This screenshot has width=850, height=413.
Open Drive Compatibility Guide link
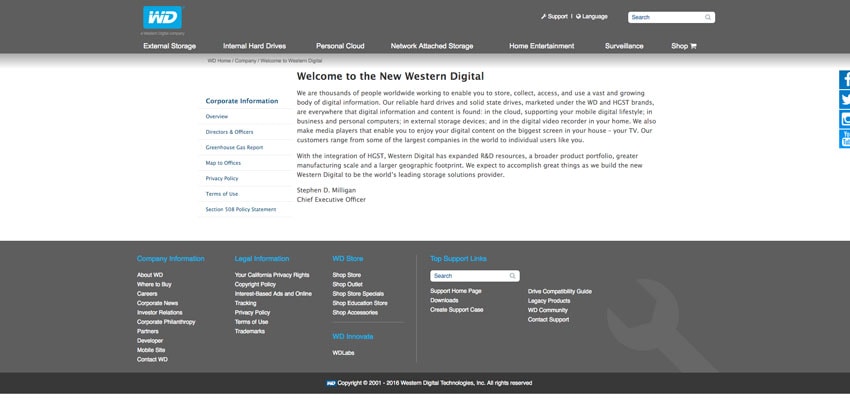click(559, 292)
